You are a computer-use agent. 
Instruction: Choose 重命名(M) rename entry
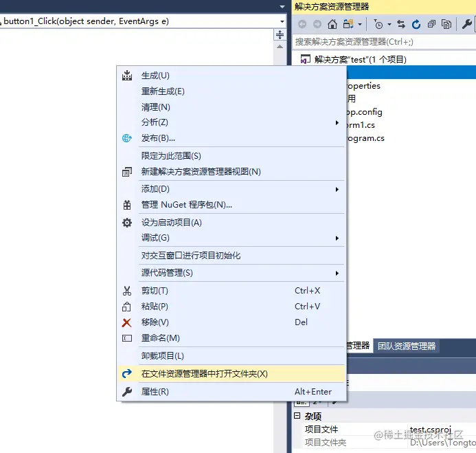[231, 338]
